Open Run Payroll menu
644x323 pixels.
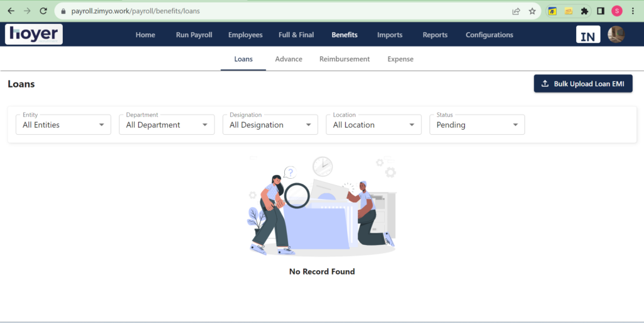(194, 35)
